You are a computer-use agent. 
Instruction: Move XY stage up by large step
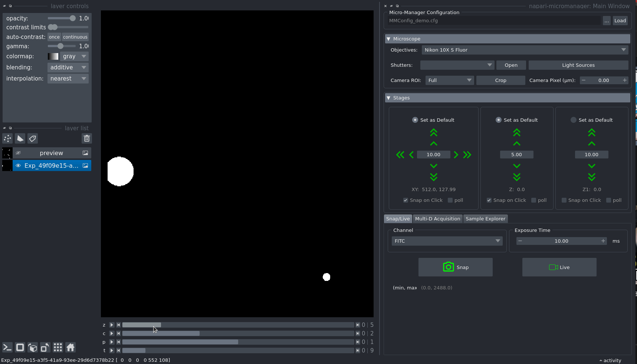(434, 132)
